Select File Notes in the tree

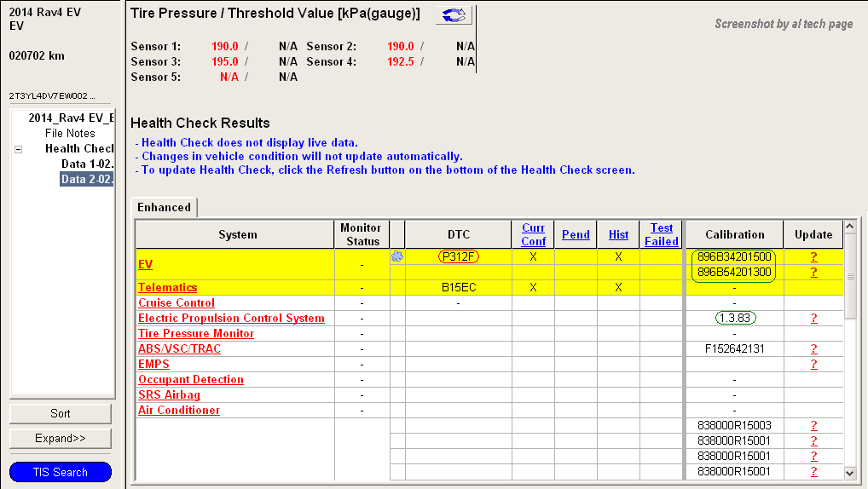coord(70,133)
